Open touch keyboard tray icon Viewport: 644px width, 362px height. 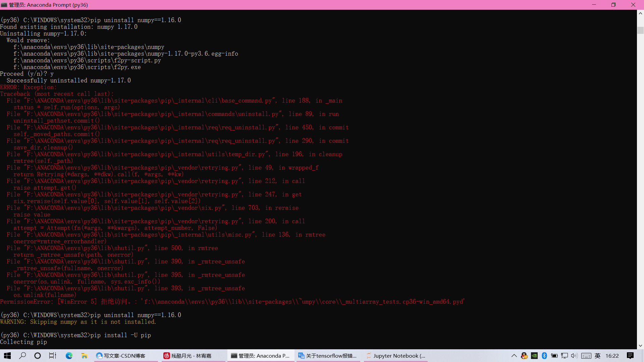tap(586, 356)
